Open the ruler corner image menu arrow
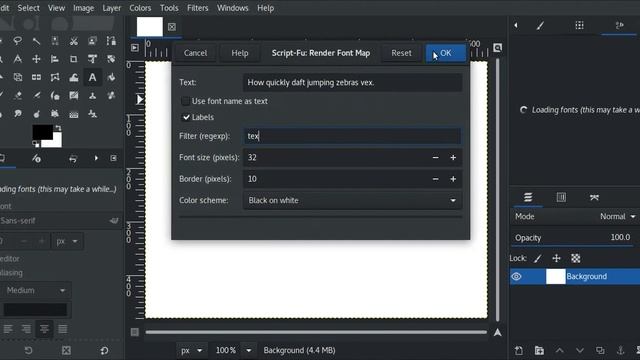The height and width of the screenshot is (360, 640). (135, 48)
